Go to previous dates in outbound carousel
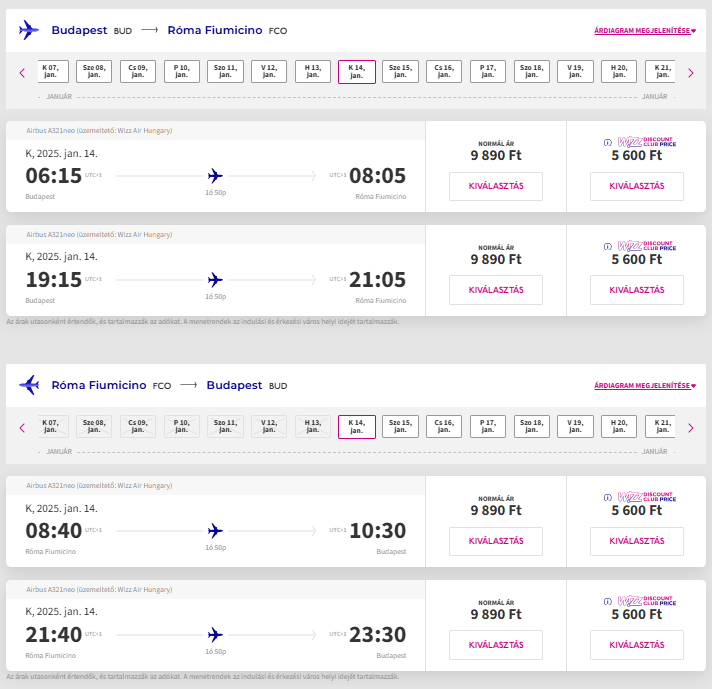The width and height of the screenshot is (712, 689). (22, 72)
